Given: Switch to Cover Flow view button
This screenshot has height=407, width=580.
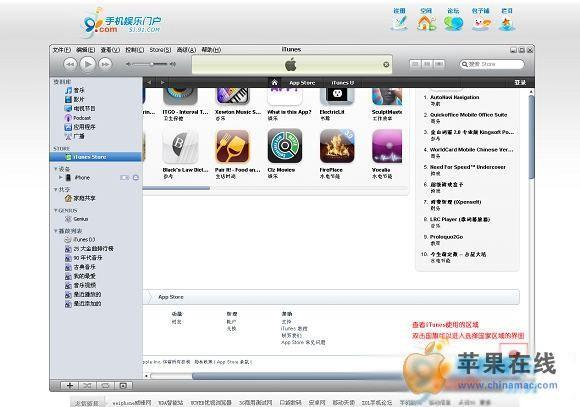Looking at the screenshot, I should pos(439,64).
